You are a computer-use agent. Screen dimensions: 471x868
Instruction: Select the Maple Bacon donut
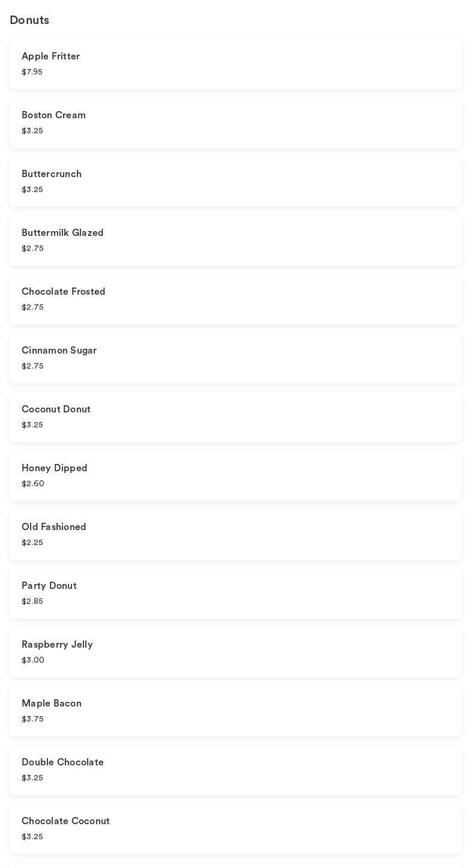click(235, 711)
